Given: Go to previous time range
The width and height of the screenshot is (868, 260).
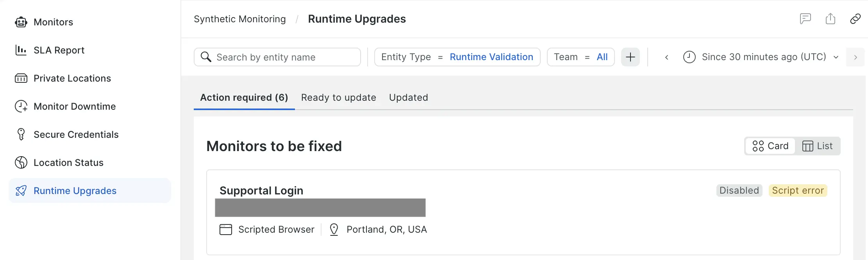Looking at the screenshot, I should (x=666, y=57).
